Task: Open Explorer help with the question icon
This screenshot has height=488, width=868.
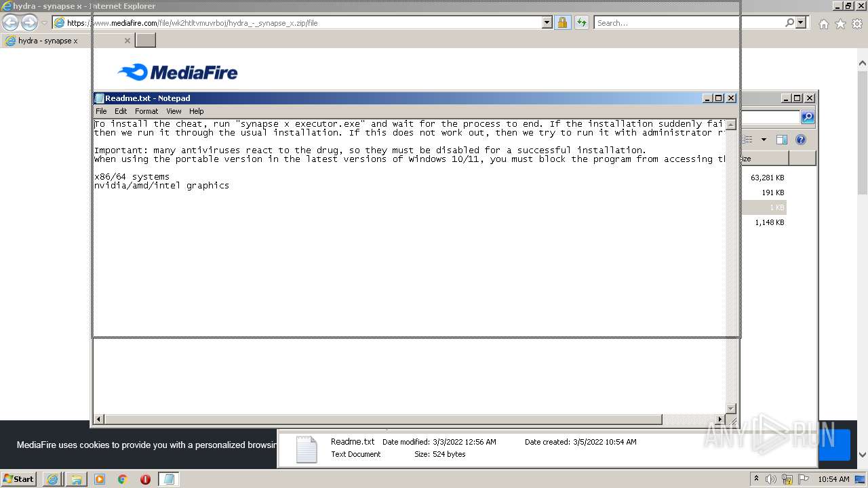Action: (x=801, y=140)
